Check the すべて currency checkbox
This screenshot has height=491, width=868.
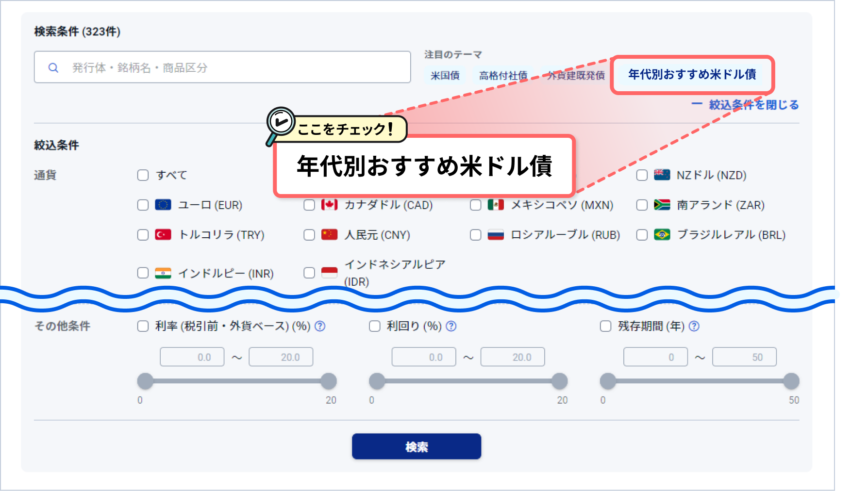tap(143, 175)
